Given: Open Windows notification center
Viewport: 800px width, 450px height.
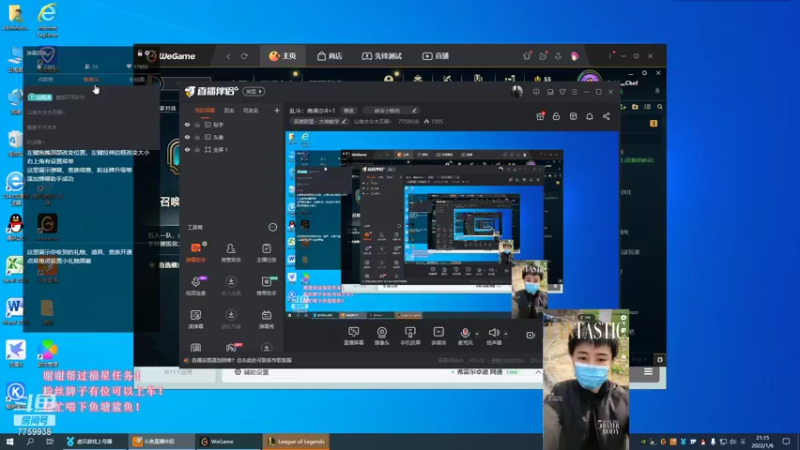Looking at the screenshot, I should (786, 442).
